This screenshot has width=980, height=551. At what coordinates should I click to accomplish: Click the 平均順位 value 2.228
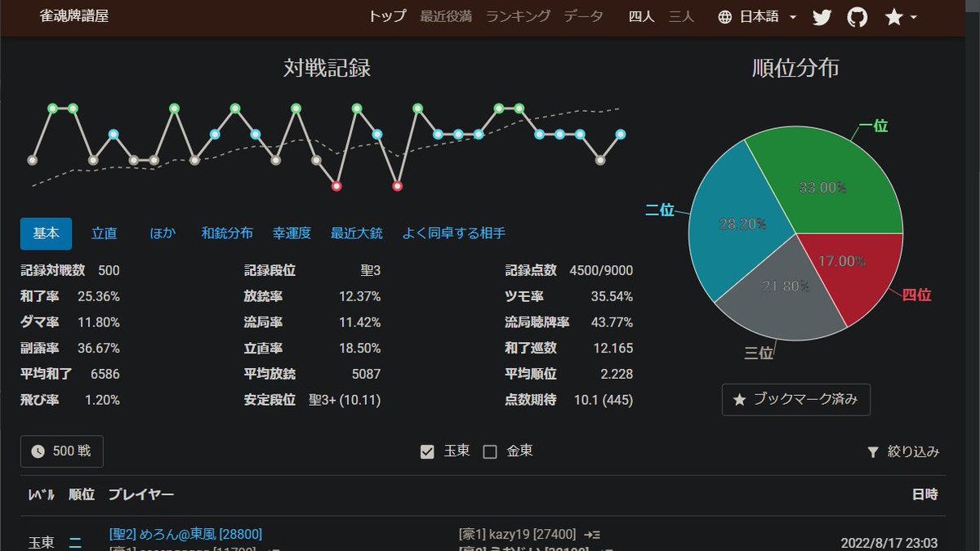click(x=617, y=374)
